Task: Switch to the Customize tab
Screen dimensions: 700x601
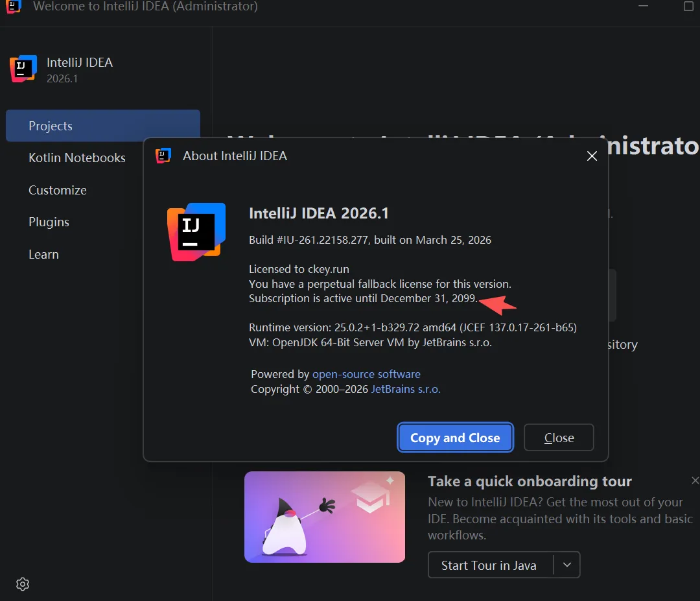Action: 58,190
